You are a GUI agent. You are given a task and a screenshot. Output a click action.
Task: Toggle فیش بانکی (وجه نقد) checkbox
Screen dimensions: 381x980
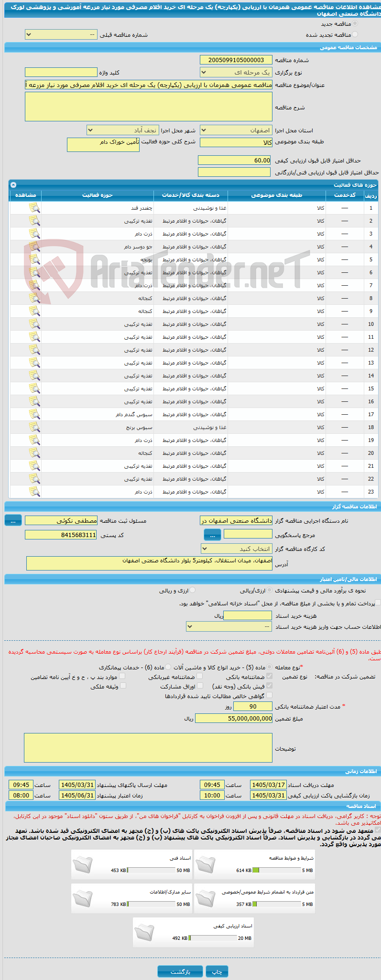click(270, 686)
